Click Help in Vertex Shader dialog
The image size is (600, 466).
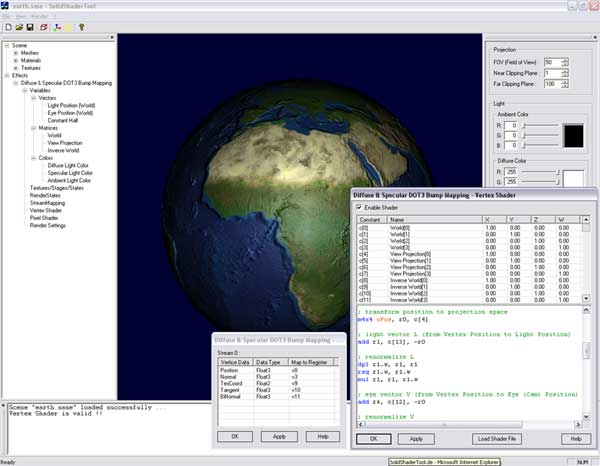click(x=576, y=439)
